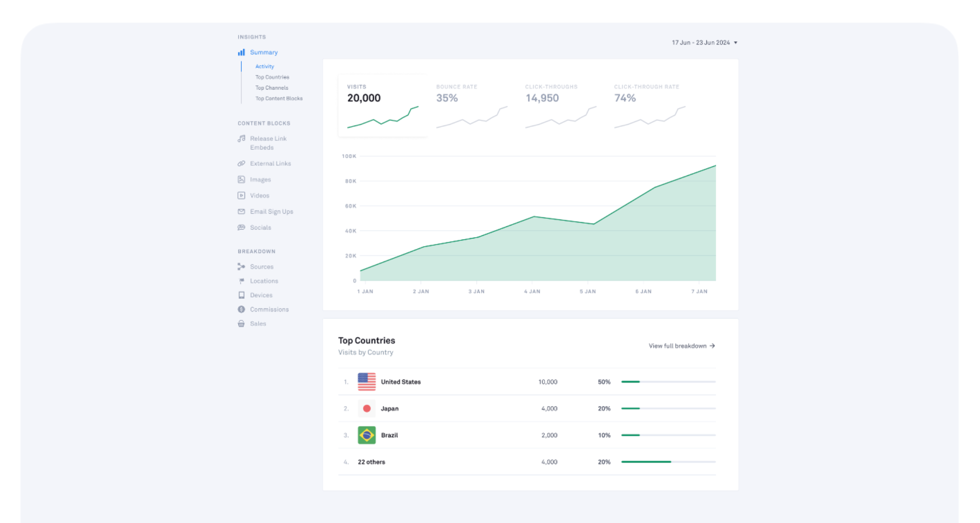Click the Japan flag thumbnail
Screen dimensions: 980x523
367,408
